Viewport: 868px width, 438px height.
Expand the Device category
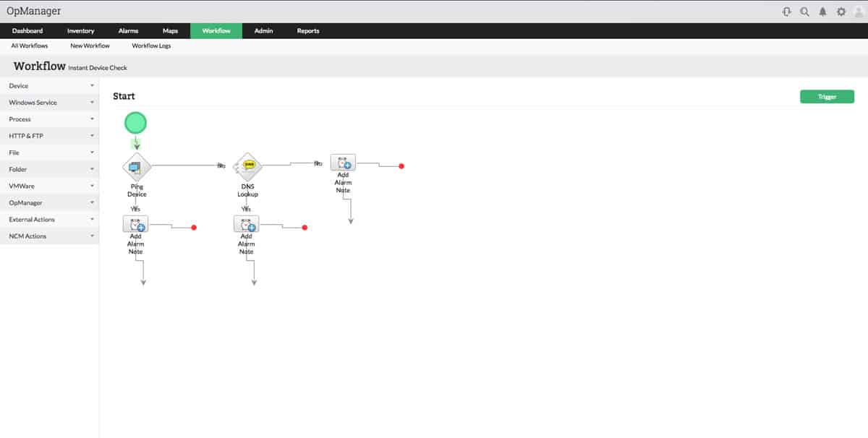(49, 86)
